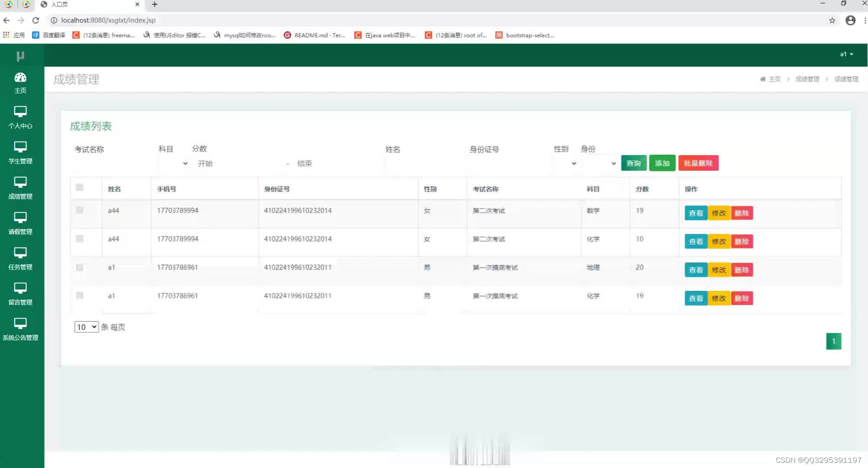Click the 查询 search button
868x468 pixels.
click(x=634, y=163)
